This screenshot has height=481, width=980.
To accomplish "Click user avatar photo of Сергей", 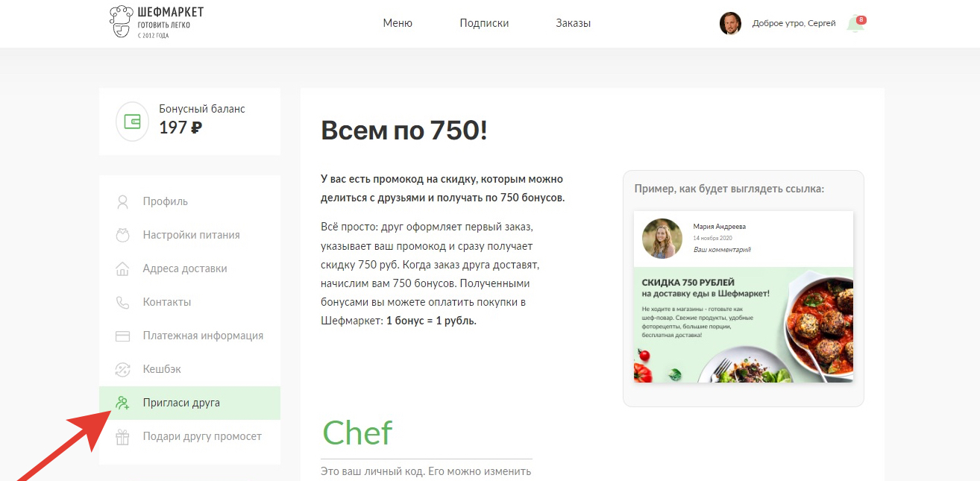I will pyautogui.click(x=730, y=23).
